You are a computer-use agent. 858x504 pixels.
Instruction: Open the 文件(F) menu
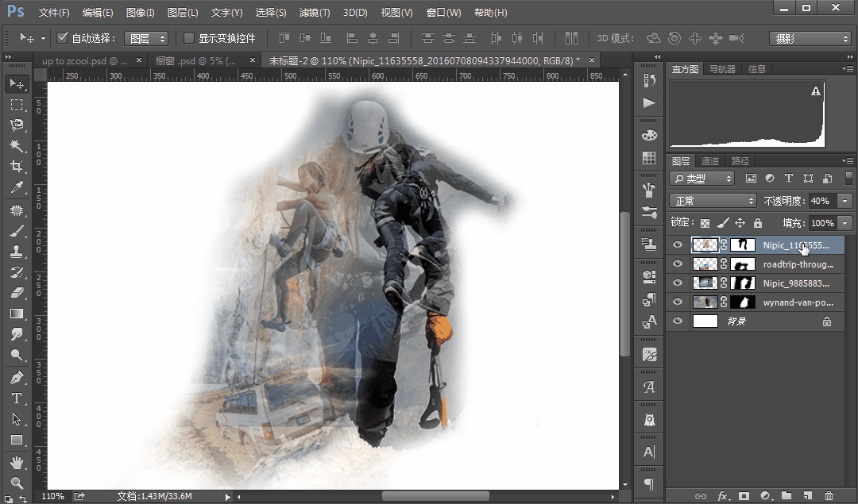[x=54, y=12]
